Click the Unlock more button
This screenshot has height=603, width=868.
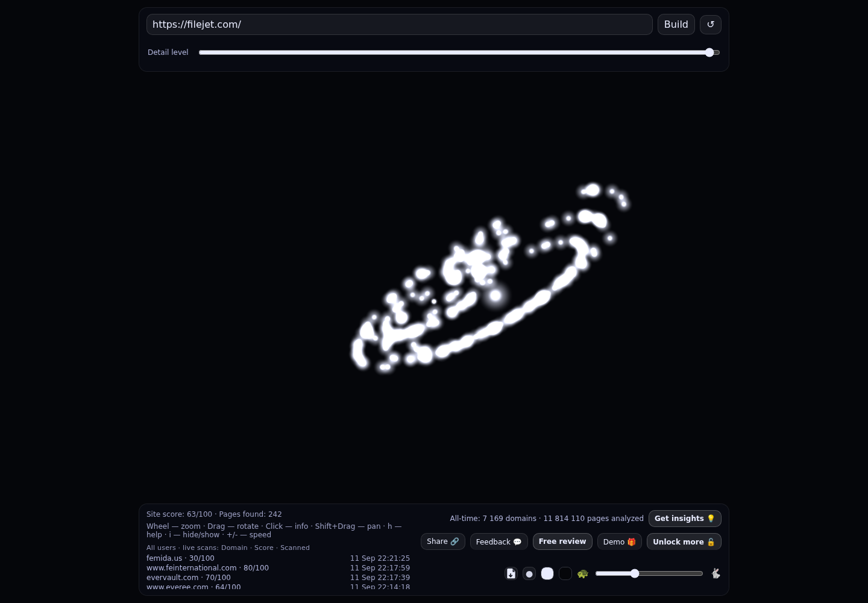[x=684, y=541]
